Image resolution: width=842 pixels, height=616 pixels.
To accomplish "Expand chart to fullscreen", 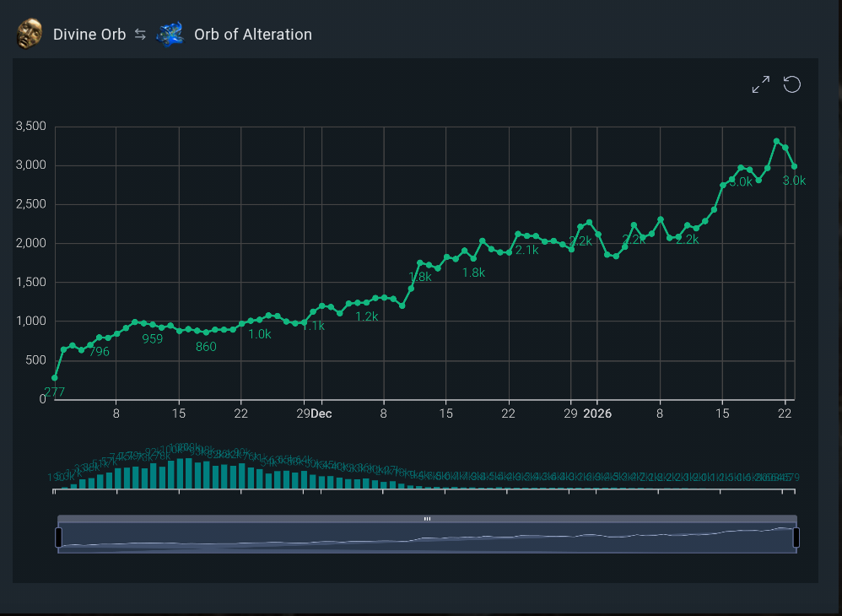I will pyautogui.click(x=760, y=84).
